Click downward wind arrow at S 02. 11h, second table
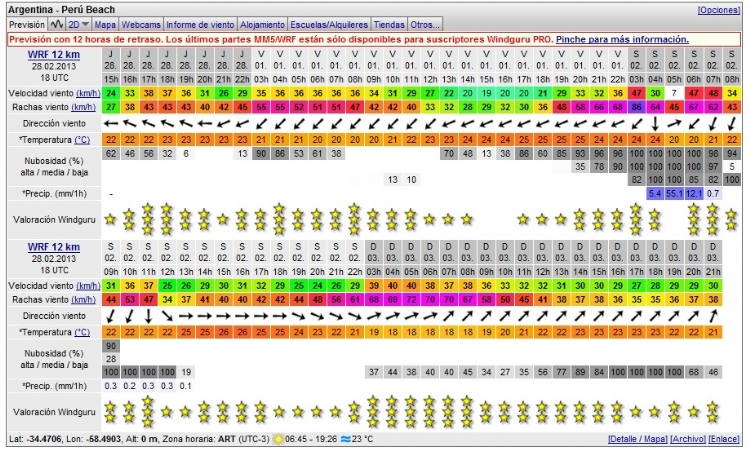This screenshot has width=750, height=451. coord(148,316)
